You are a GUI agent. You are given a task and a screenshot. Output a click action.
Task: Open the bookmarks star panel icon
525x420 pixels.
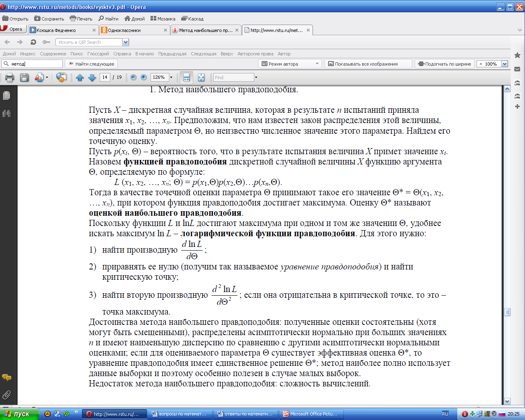517,55
